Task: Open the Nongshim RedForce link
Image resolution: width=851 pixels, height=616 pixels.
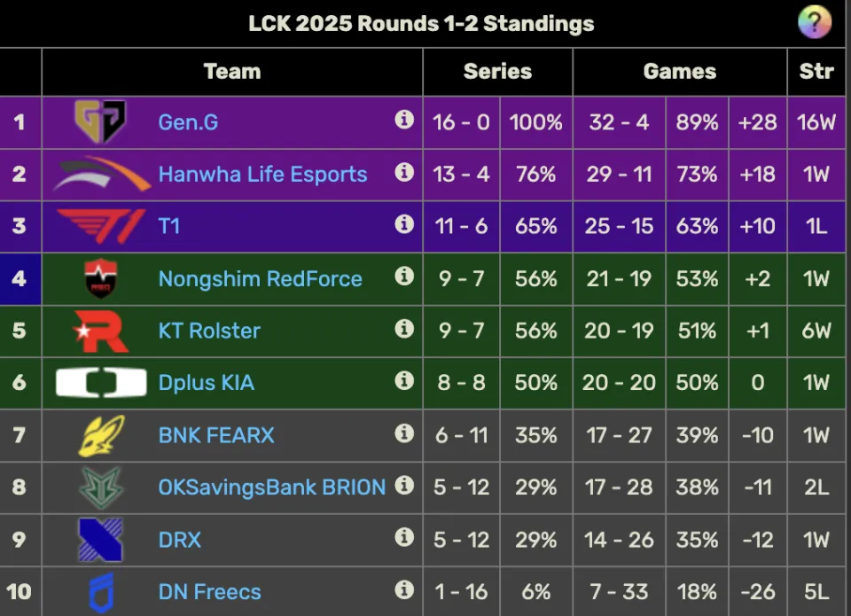Action: point(260,278)
